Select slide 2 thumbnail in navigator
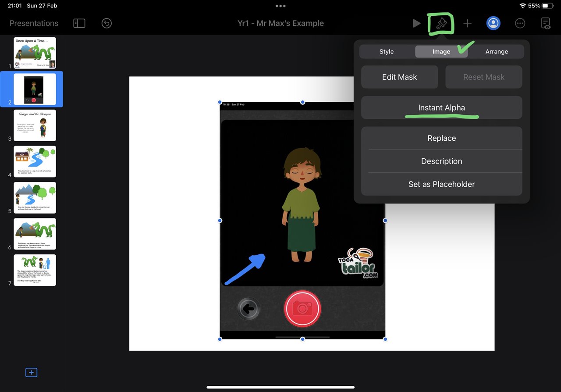 (35, 89)
